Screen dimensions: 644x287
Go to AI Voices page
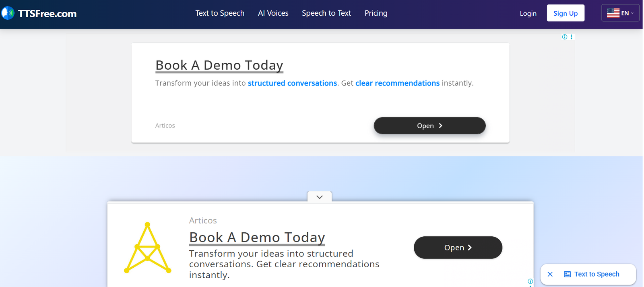click(x=273, y=13)
